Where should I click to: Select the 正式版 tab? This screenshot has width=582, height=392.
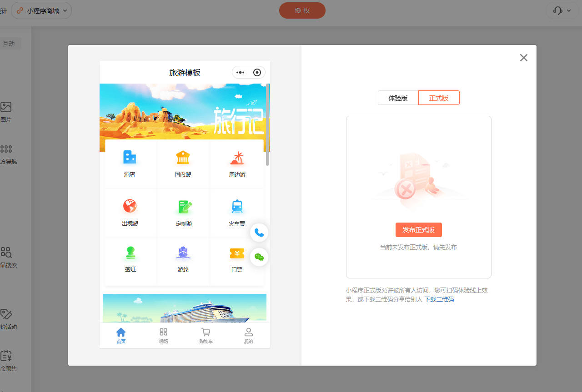click(438, 98)
